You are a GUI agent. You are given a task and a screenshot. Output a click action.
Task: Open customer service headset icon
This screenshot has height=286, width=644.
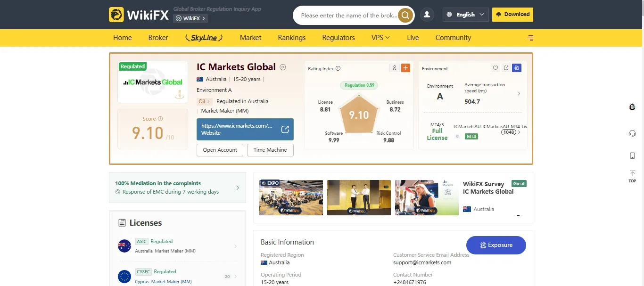633,133
